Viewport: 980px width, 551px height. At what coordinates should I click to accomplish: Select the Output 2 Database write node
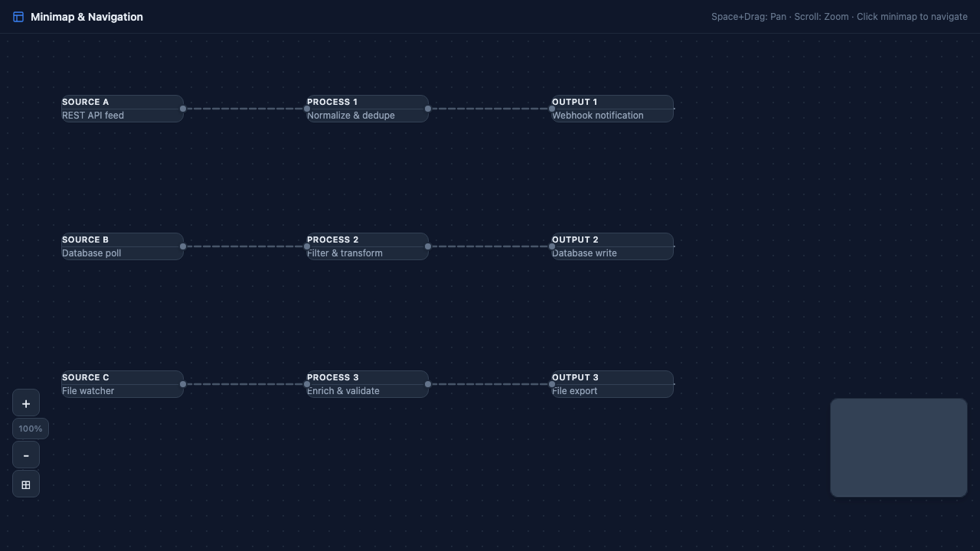tap(612, 246)
